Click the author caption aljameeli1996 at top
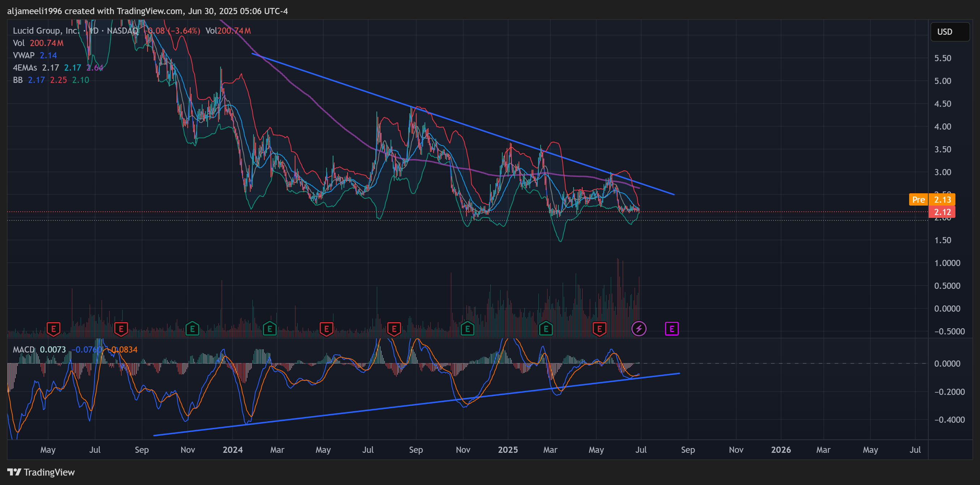The height and width of the screenshot is (485, 980). [35, 11]
